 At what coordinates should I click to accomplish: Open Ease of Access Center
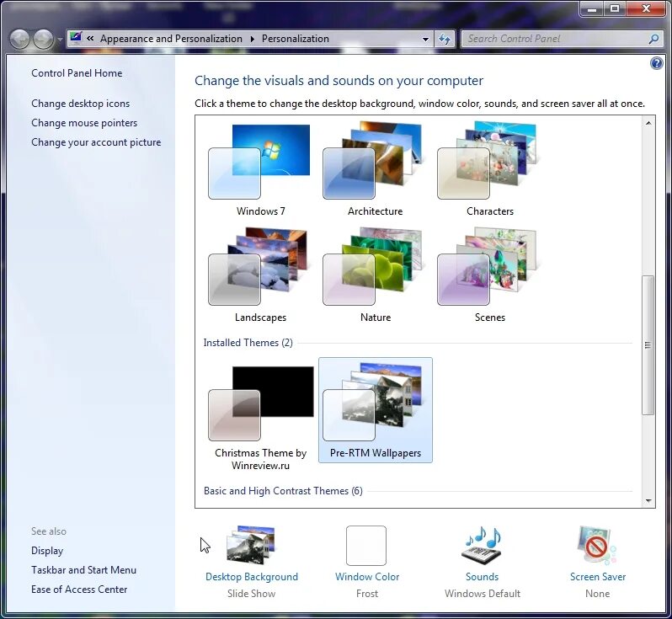pyautogui.click(x=79, y=590)
